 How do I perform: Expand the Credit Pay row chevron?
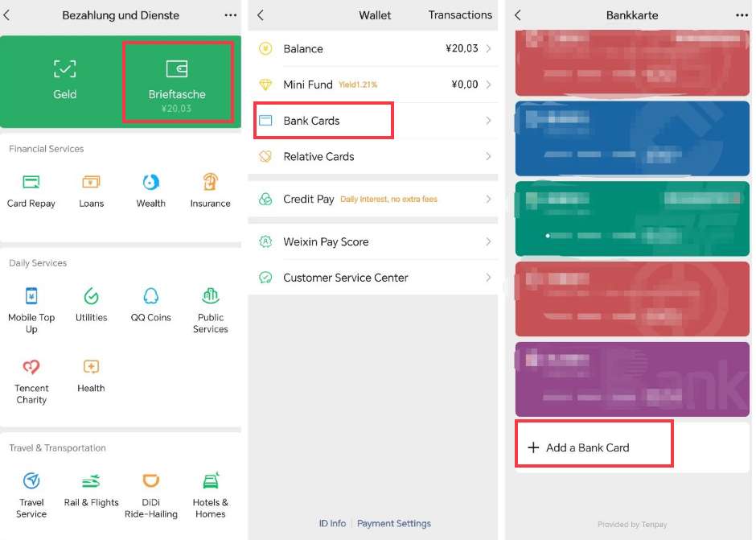[488, 199]
